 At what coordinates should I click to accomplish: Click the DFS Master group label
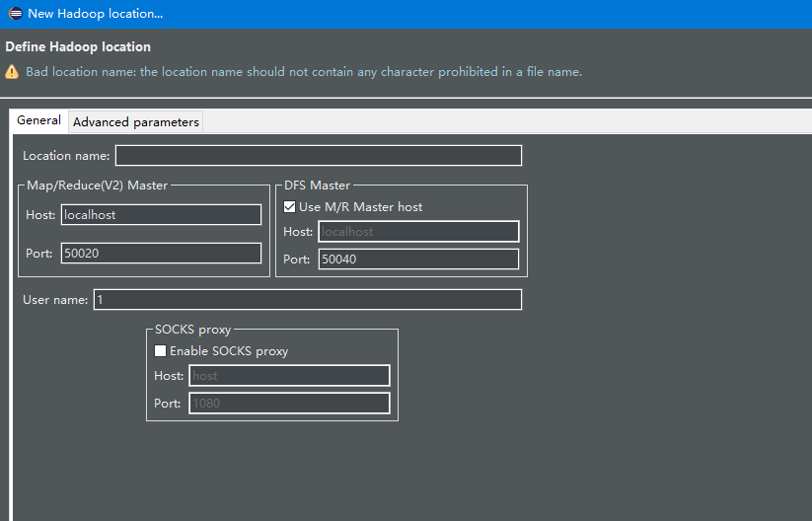click(x=317, y=186)
